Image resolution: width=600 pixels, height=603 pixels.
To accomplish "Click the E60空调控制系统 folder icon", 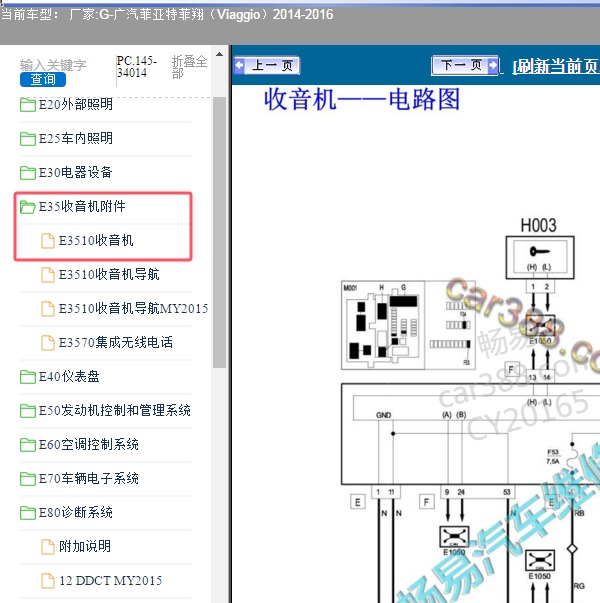I will [x=28, y=445].
